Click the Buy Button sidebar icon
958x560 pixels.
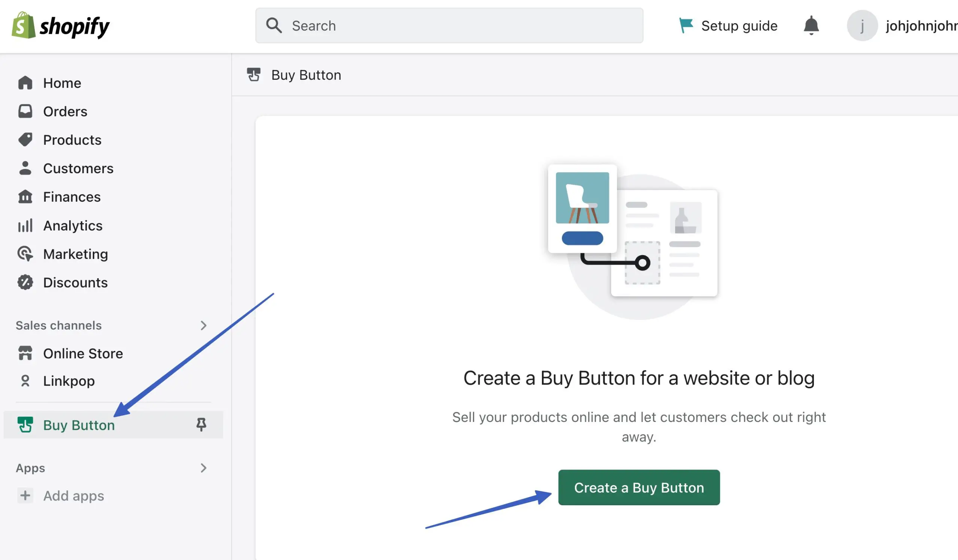point(25,424)
